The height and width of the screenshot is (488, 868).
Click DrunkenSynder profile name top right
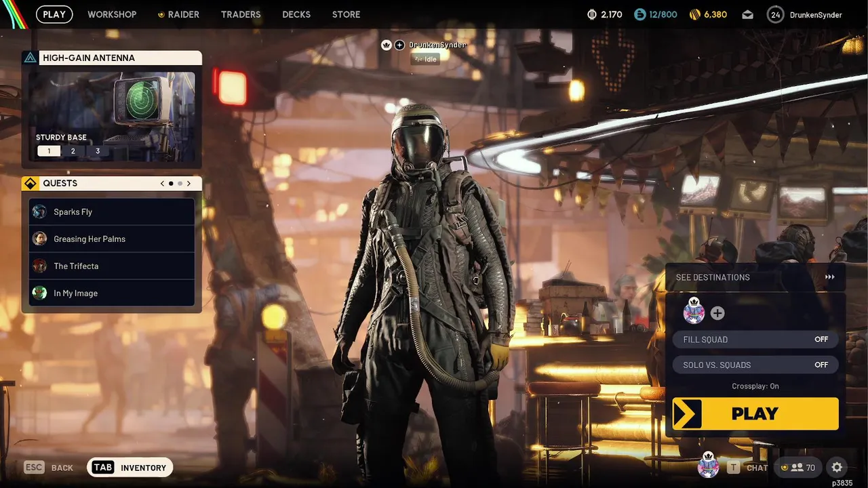[816, 15]
